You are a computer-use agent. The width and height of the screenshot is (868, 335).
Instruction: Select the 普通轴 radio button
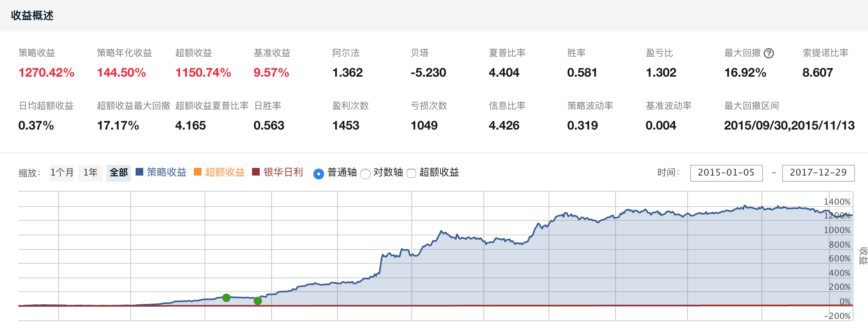tap(318, 174)
